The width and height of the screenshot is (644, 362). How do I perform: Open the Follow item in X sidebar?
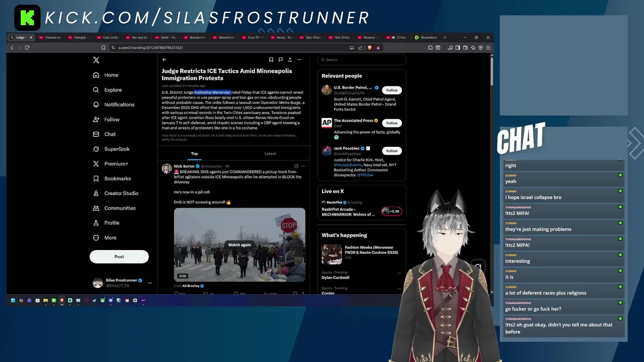pos(107,119)
